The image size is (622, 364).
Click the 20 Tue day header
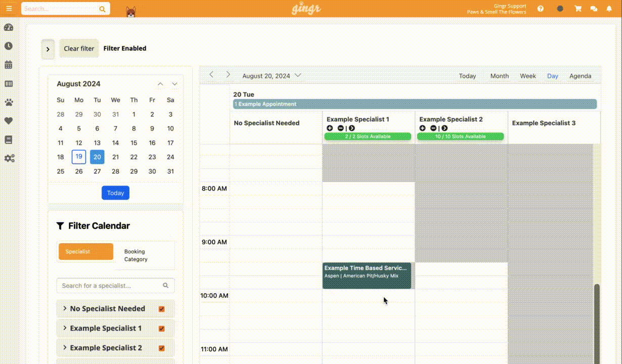[244, 95]
